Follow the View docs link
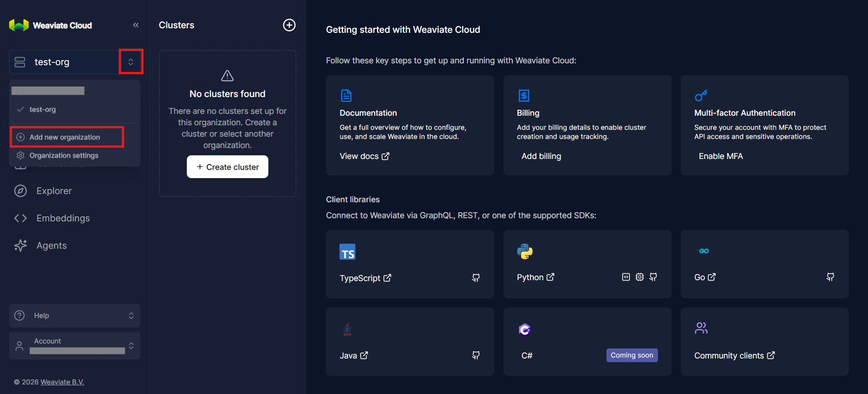 click(364, 156)
